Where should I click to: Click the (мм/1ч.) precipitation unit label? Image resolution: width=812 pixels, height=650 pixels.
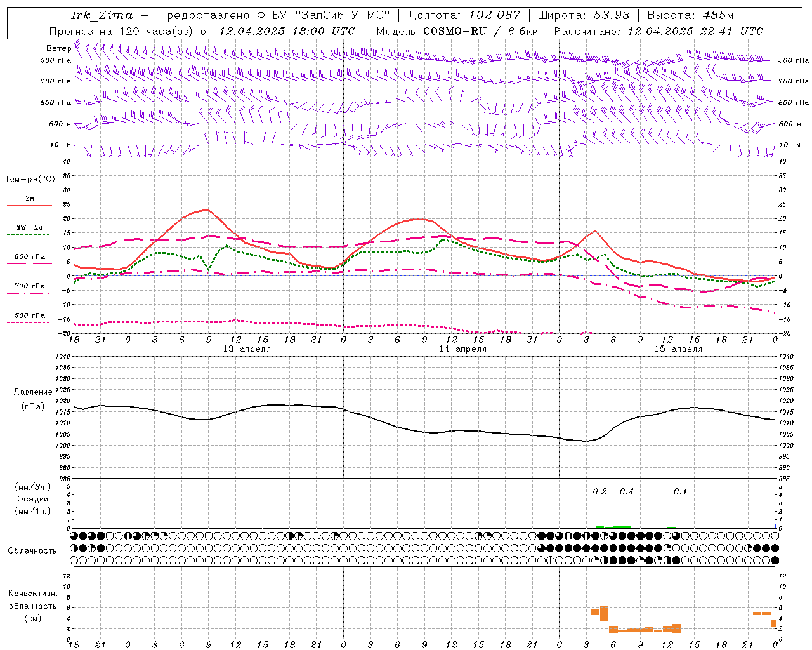tap(33, 511)
